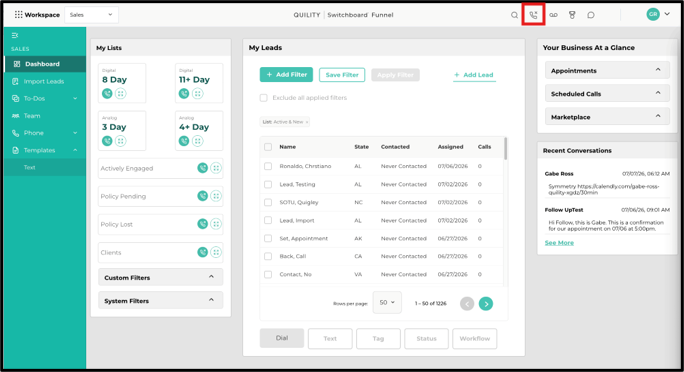Expand the To-Dos sidebar menu
The height and width of the screenshot is (372, 684).
pyautogui.click(x=75, y=99)
